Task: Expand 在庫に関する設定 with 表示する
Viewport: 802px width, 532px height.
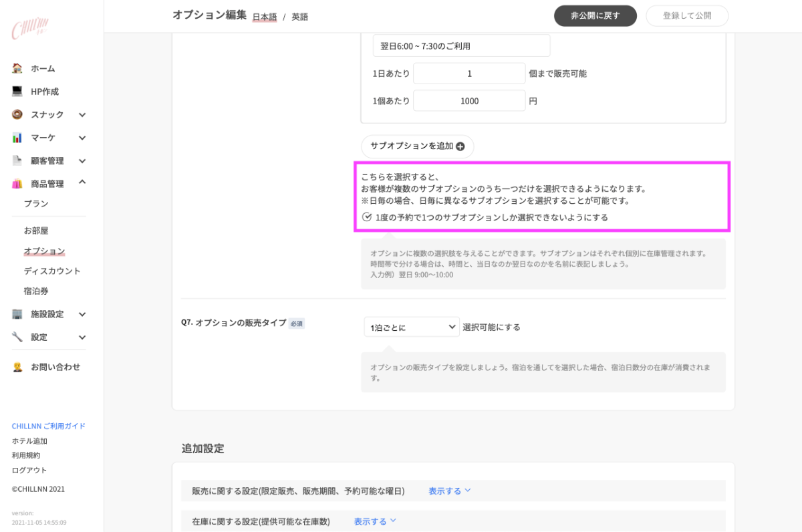Action: coord(375,521)
